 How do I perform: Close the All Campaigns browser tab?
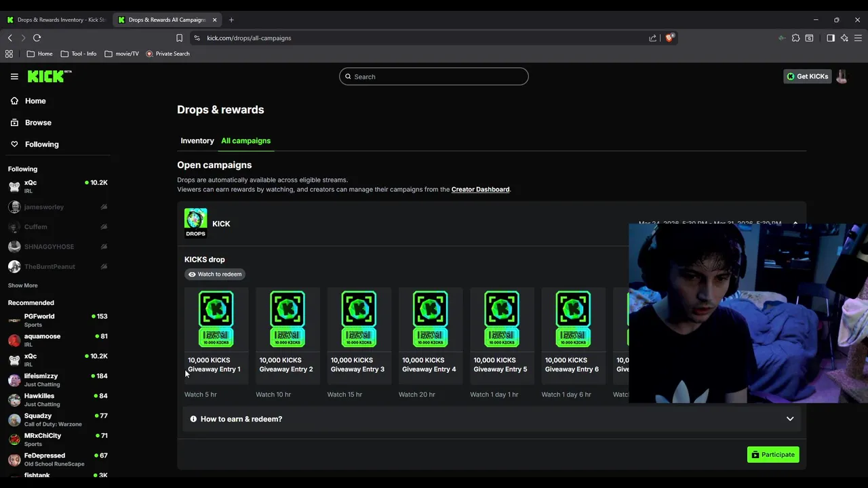pos(215,20)
